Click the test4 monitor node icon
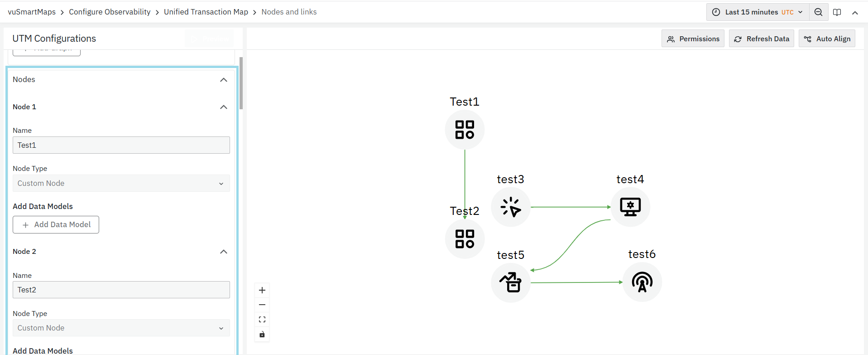This screenshot has width=868, height=355. (630, 207)
